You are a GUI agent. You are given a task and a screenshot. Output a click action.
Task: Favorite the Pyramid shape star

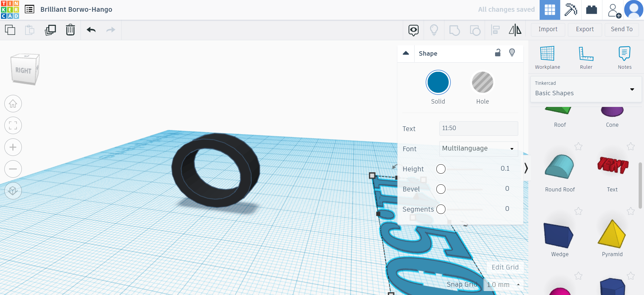pos(631,211)
